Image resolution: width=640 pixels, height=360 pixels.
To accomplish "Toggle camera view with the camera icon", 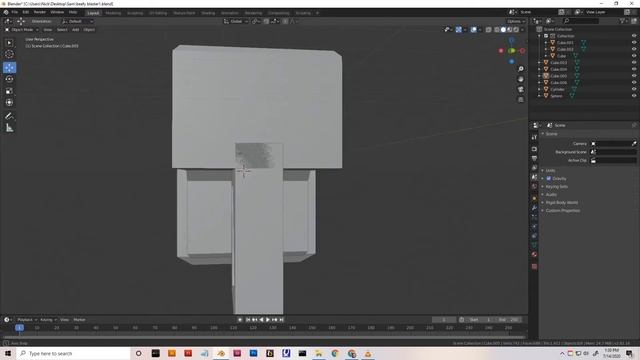I will 521,89.
